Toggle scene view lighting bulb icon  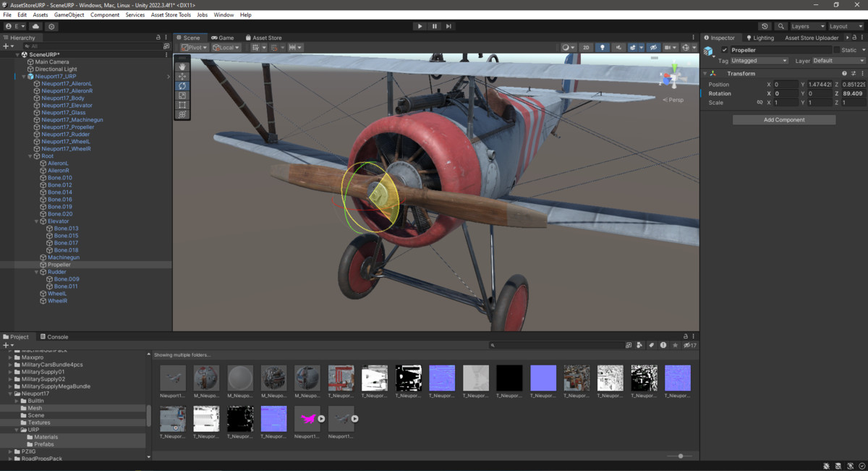[x=603, y=47]
